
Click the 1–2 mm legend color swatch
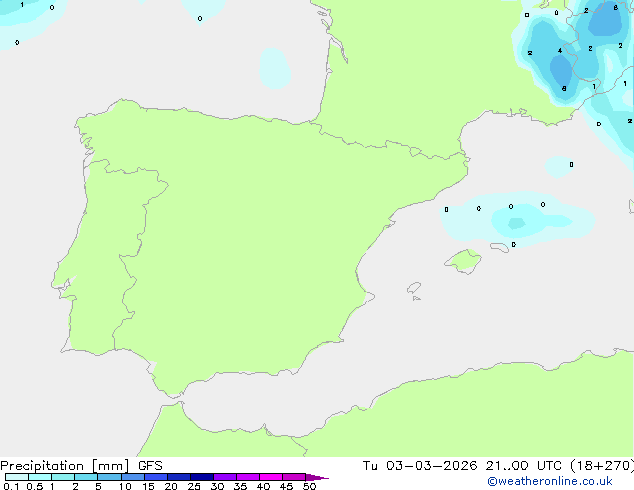point(63,477)
